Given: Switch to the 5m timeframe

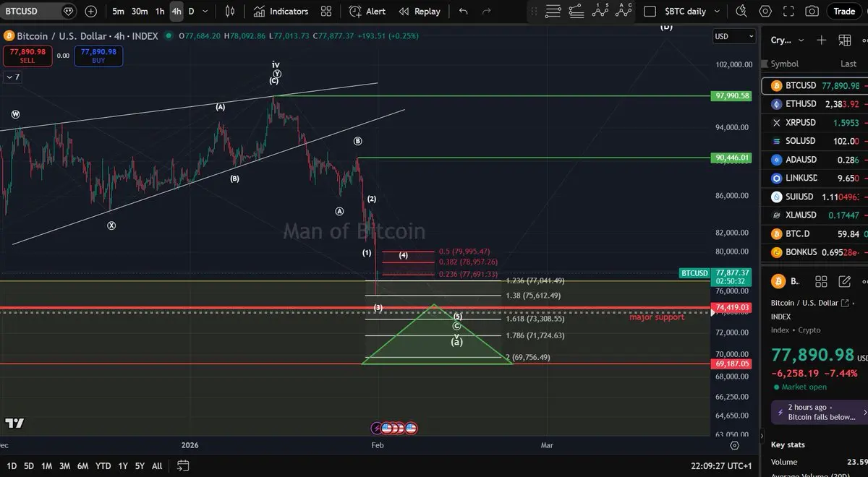Looking at the screenshot, I should point(118,11).
